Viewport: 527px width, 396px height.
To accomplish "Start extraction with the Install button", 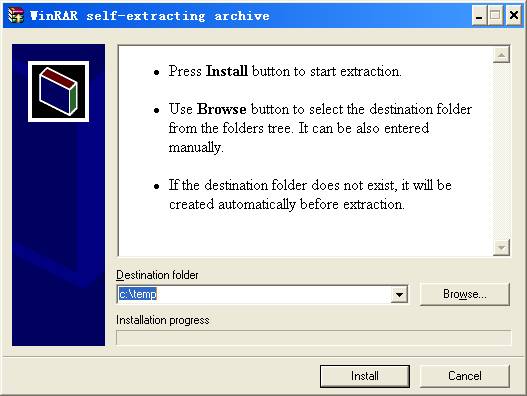I will 365,376.
